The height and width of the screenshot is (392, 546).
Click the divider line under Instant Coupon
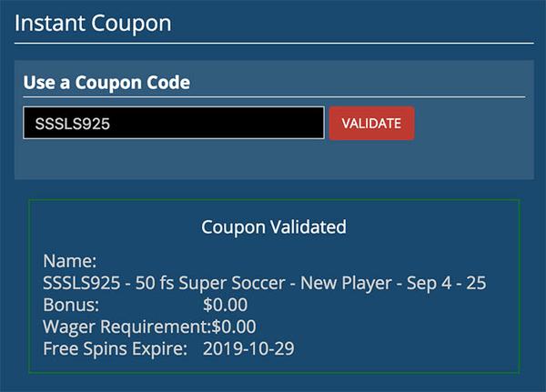coord(273,43)
